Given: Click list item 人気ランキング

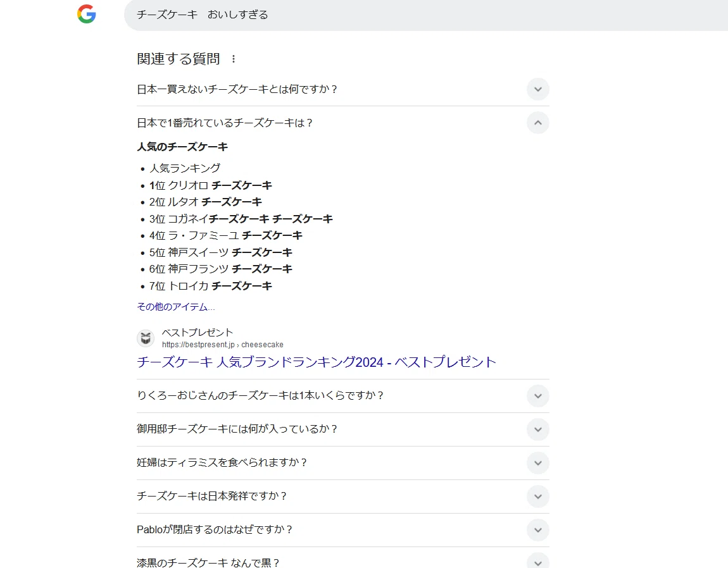Looking at the screenshot, I should pos(185,168).
